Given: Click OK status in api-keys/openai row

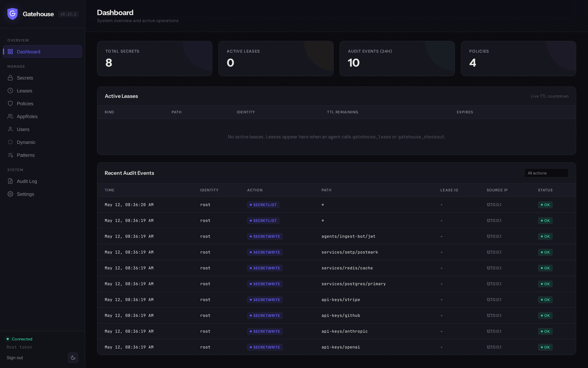Looking at the screenshot, I should pos(545,347).
